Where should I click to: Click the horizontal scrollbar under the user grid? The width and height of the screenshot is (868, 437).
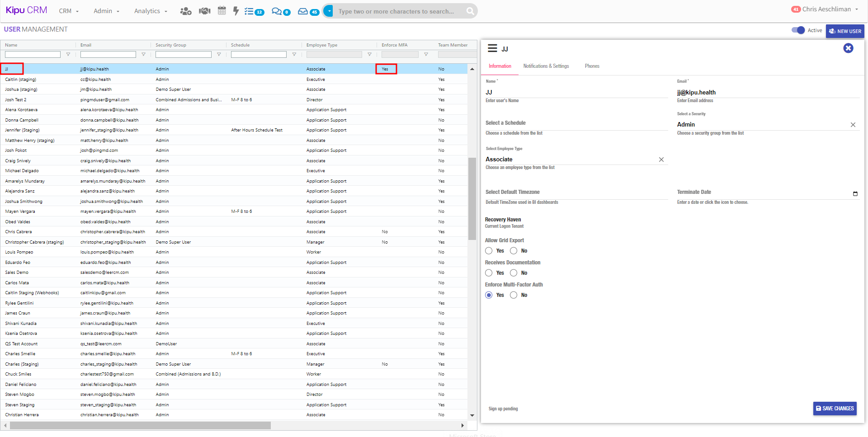pos(140,426)
